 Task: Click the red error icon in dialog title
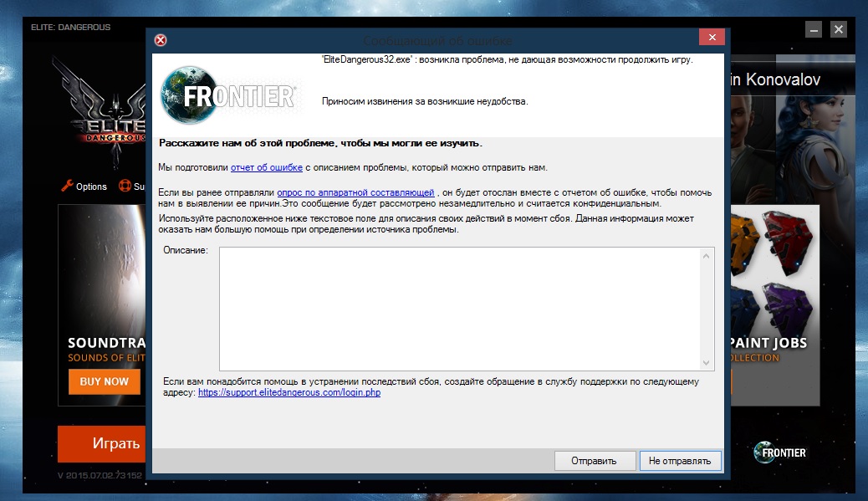pos(161,40)
